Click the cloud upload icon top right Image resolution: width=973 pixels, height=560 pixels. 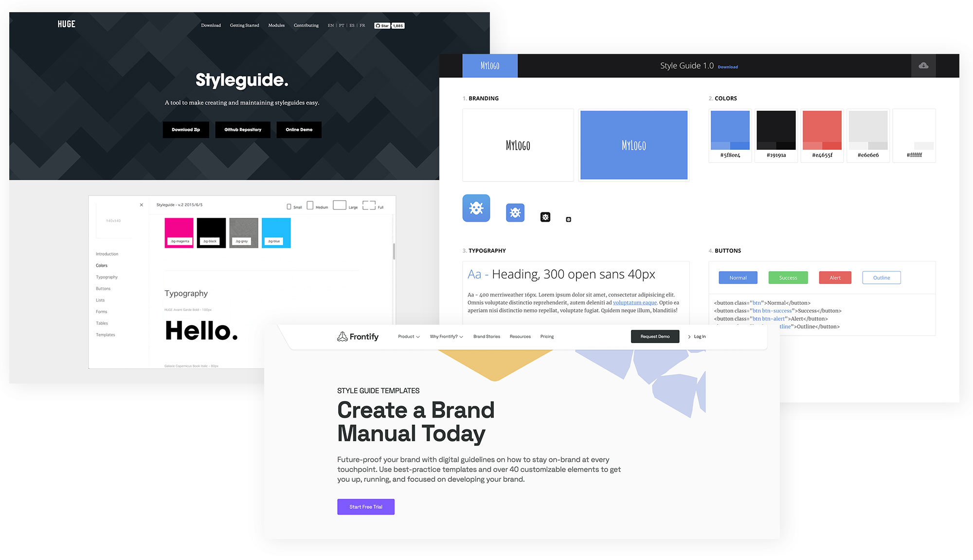tap(924, 66)
